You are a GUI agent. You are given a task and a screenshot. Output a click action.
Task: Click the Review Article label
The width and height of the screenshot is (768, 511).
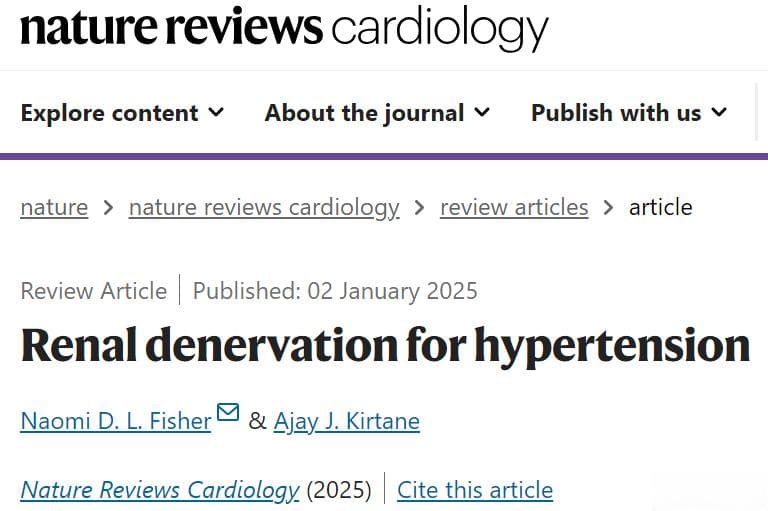(94, 291)
